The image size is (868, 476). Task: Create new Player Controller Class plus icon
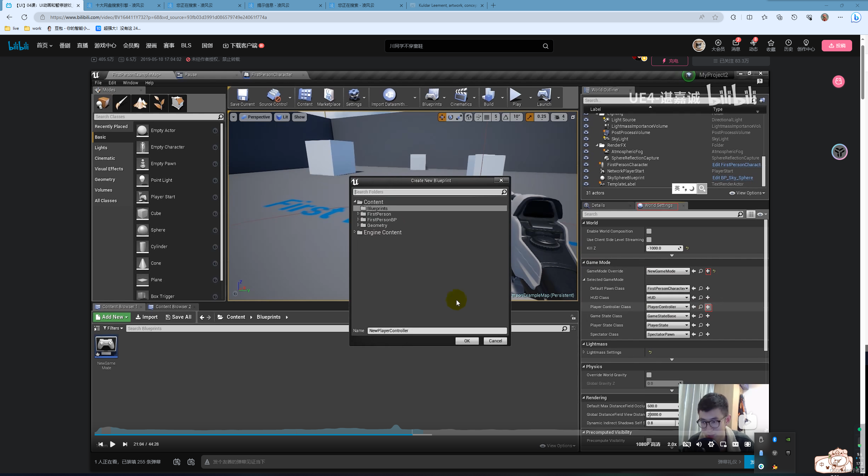[x=708, y=307]
